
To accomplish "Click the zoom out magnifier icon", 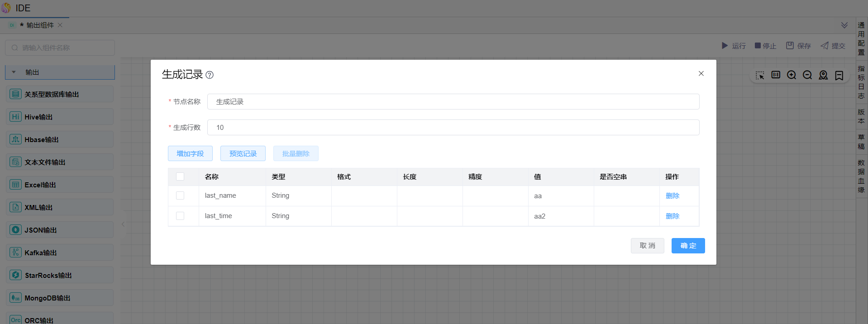I will coord(807,75).
